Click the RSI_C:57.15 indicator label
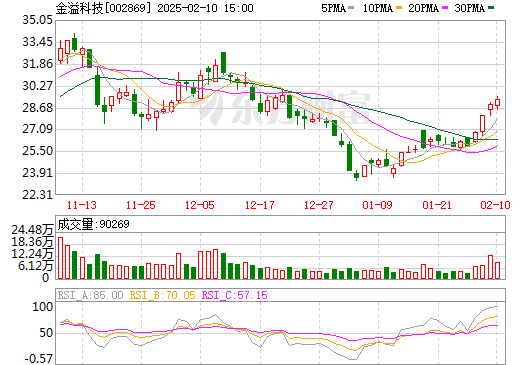The image size is (520, 365). [x=235, y=295]
